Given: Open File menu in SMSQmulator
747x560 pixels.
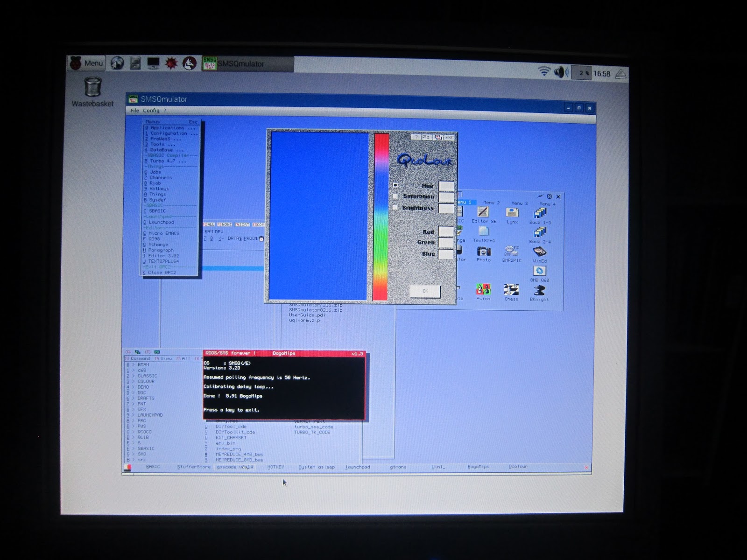Looking at the screenshot, I should 134,111.
